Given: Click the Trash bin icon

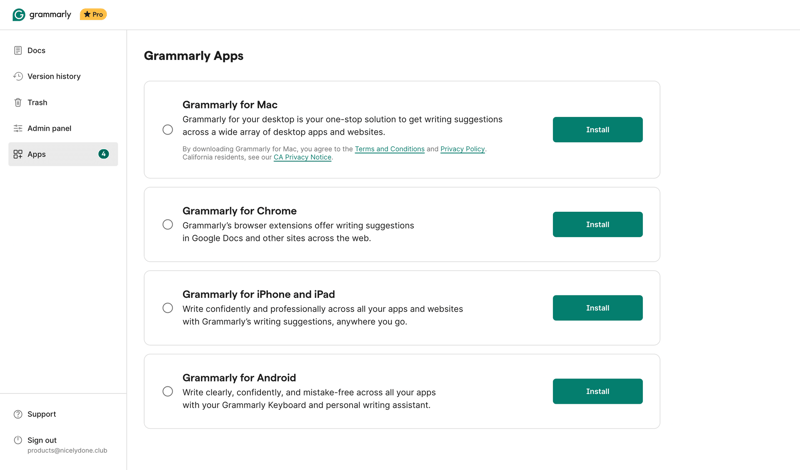Looking at the screenshot, I should (18, 102).
